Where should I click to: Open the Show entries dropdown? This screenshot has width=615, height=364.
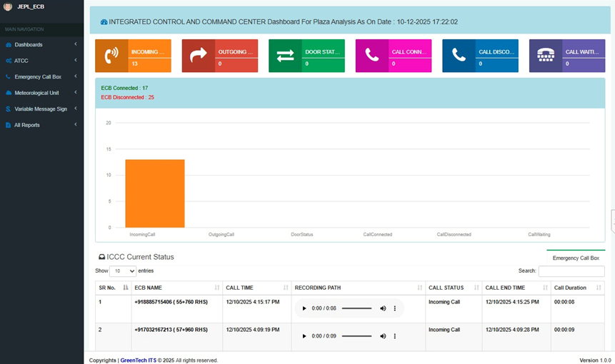122,271
